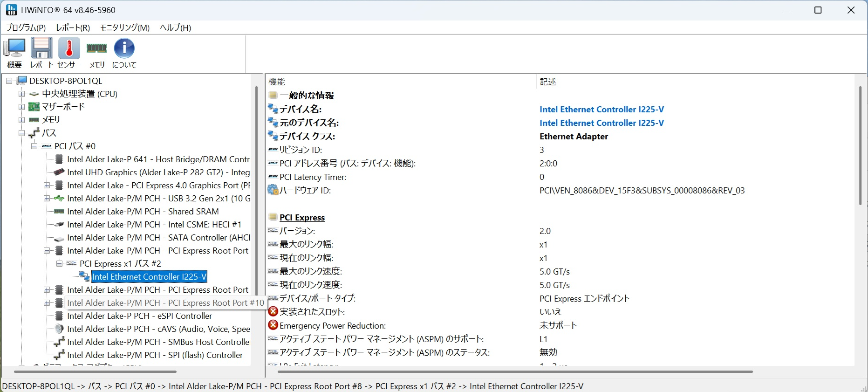Viewport: 868px width, 392px height.
Task: Click the PCI address value '2:0:0'
Action: click(x=548, y=163)
